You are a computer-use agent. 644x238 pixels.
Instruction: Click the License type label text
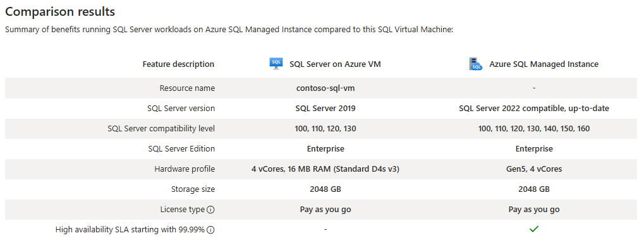(x=183, y=210)
